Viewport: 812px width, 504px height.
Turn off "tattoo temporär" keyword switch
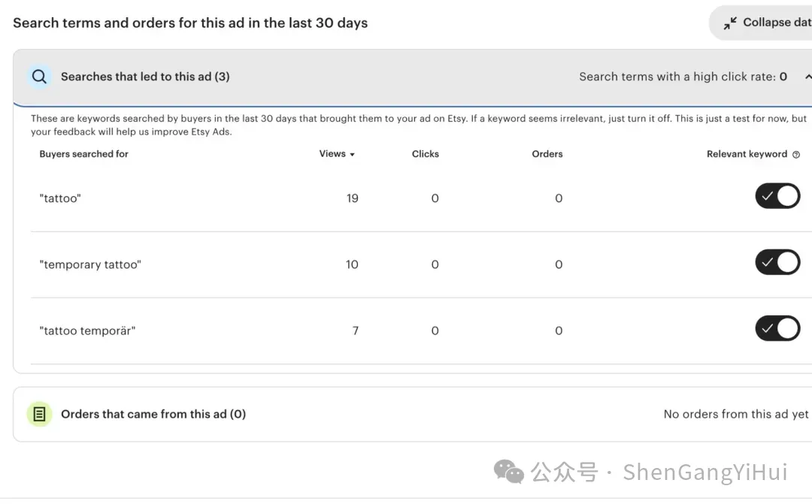click(x=777, y=329)
